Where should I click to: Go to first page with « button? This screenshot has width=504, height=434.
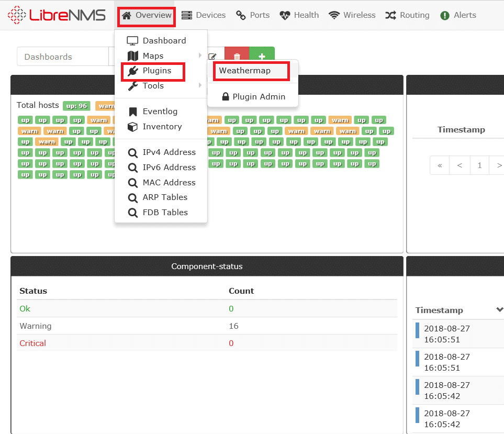(440, 165)
